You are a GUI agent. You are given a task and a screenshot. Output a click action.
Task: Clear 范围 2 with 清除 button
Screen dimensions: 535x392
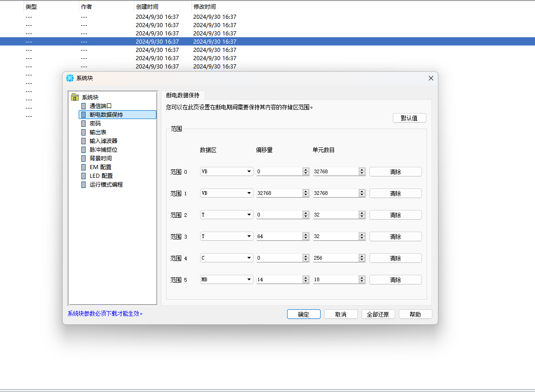pyautogui.click(x=396, y=215)
